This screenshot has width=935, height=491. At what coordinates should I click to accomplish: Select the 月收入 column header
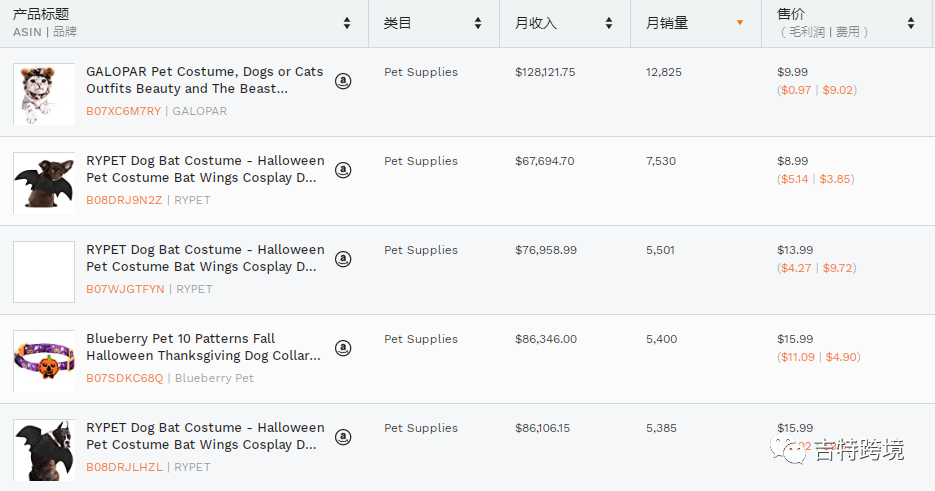tap(536, 23)
